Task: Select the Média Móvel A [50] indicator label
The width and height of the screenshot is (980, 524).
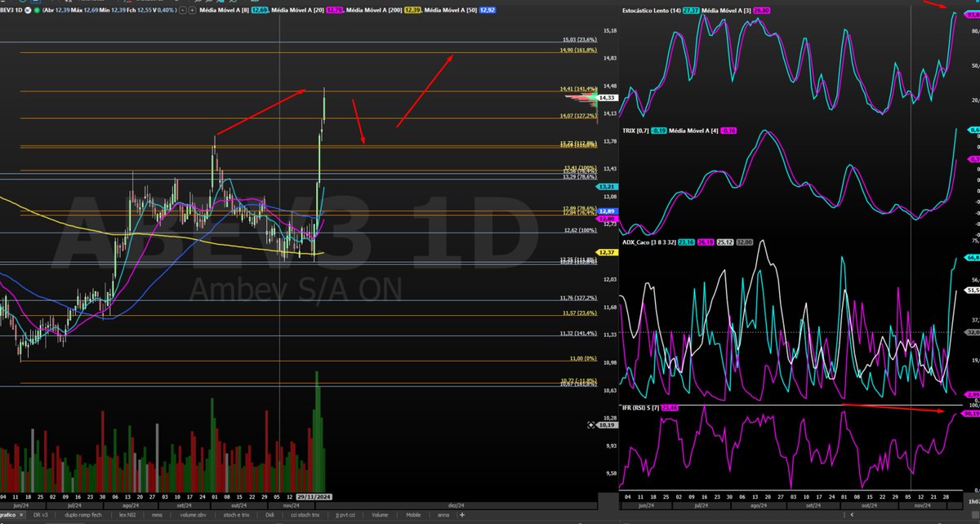Action: [x=450, y=10]
